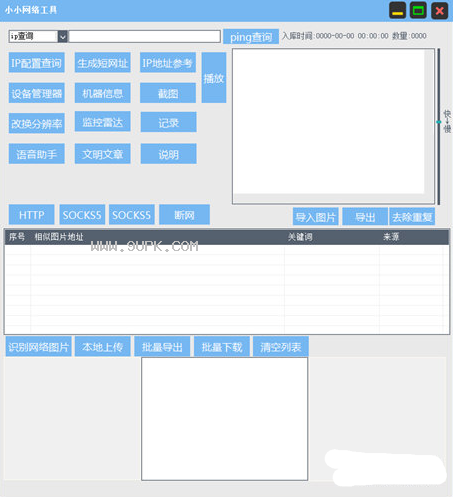Open 文明文章
Viewport: 453px width, 497px height.
point(102,154)
